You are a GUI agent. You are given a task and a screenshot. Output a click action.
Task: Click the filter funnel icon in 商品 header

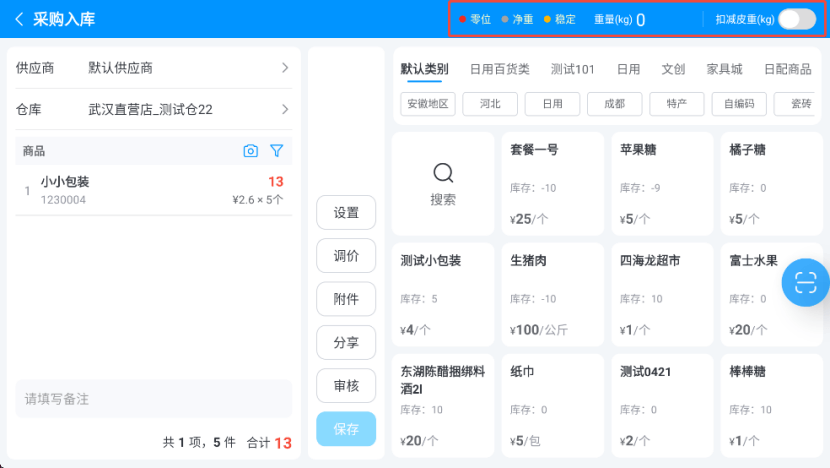pyautogui.click(x=277, y=151)
